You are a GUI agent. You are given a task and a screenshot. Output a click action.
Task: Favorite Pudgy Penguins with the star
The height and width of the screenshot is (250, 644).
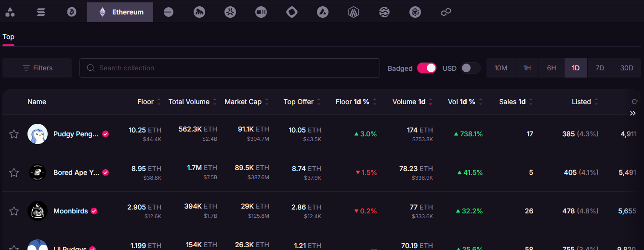(x=14, y=134)
